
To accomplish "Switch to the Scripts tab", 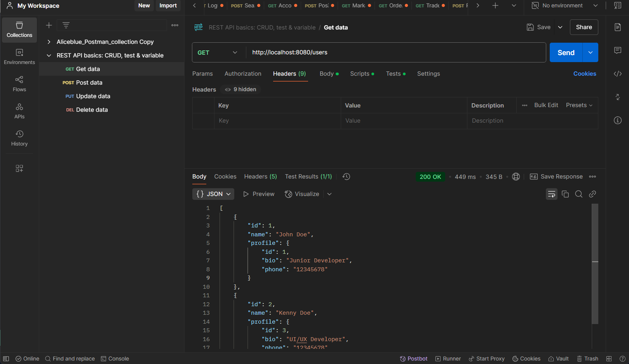I will click(x=362, y=74).
